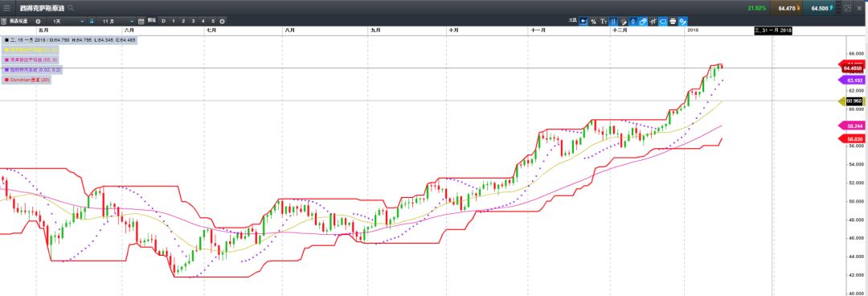
Task: Click the instrument title 西得克萨斯原油
Action: click(x=43, y=8)
